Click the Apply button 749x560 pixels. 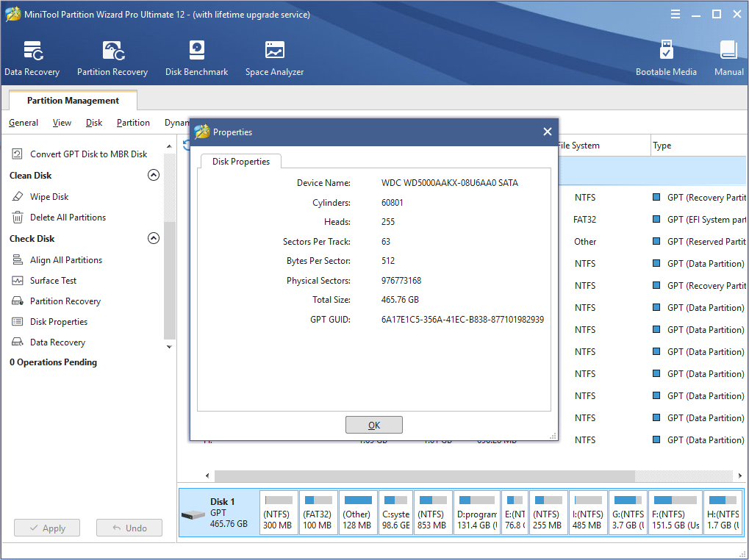[47, 528]
